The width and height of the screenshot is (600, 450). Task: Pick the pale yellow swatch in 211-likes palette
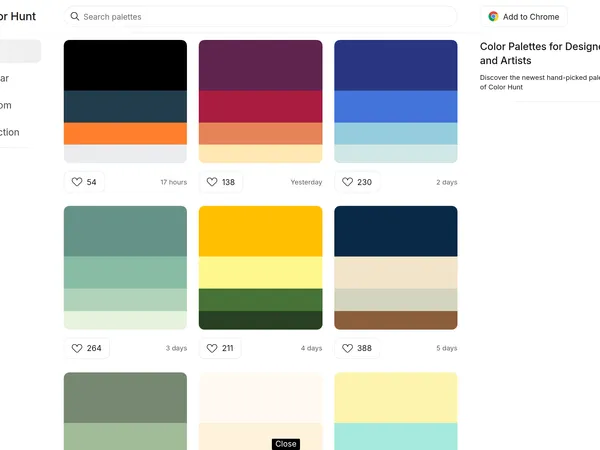(261, 272)
